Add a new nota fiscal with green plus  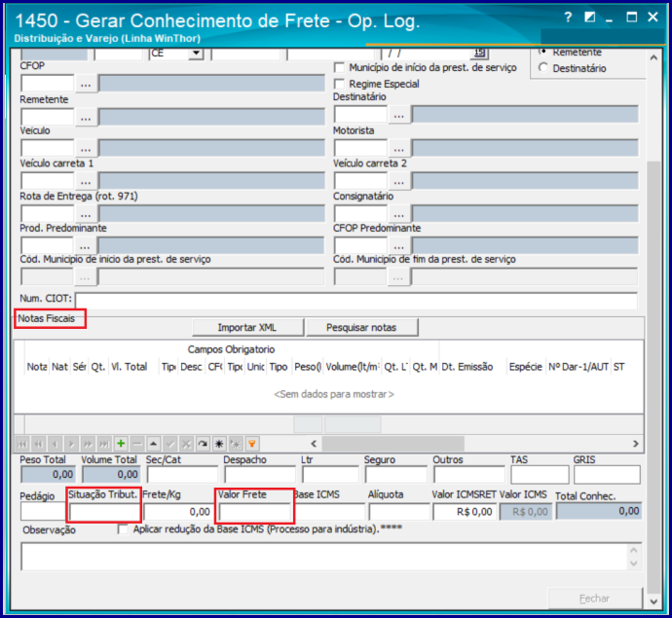click(x=121, y=444)
